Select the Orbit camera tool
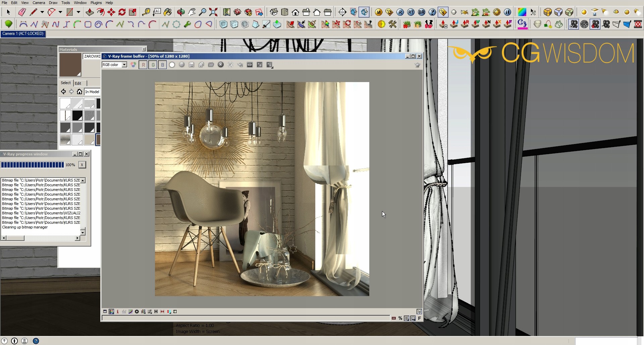 [181, 12]
